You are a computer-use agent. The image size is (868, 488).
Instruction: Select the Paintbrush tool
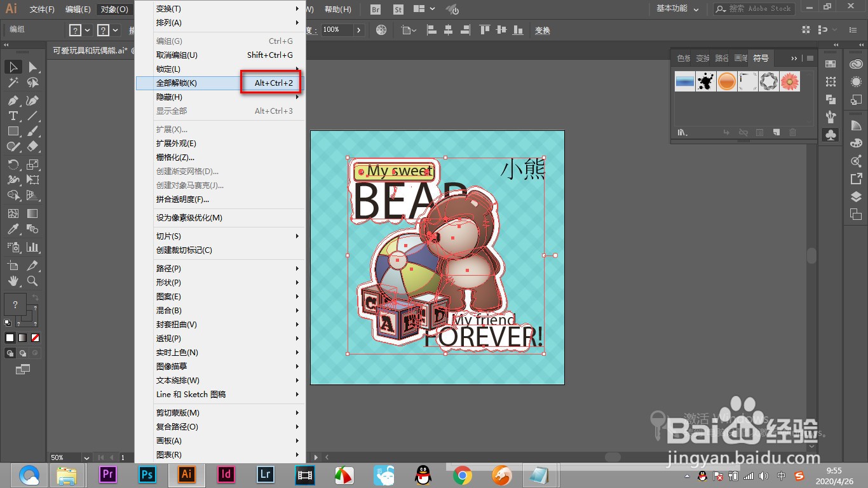(32, 131)
